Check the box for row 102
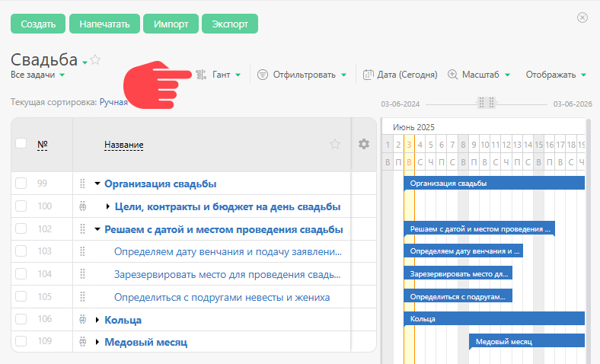 pyautogui.click(x=21, y=229)
